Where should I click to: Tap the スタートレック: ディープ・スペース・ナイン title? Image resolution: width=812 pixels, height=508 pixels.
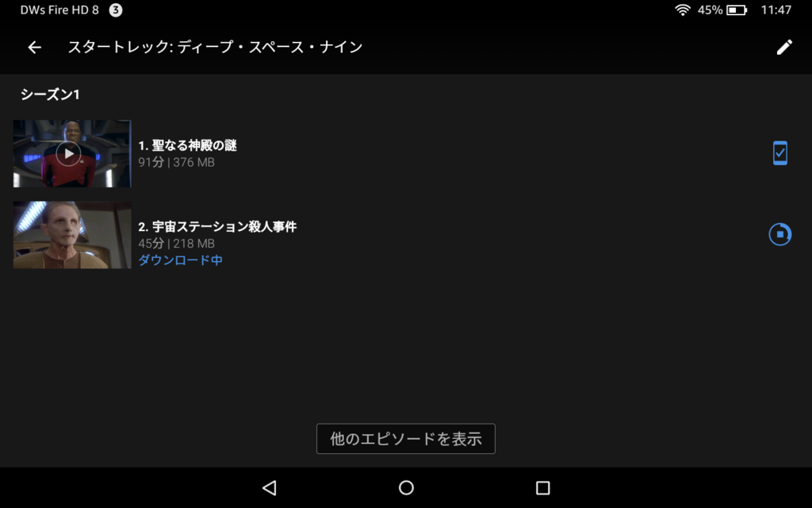pyautogui.click(x=215, y=47)
